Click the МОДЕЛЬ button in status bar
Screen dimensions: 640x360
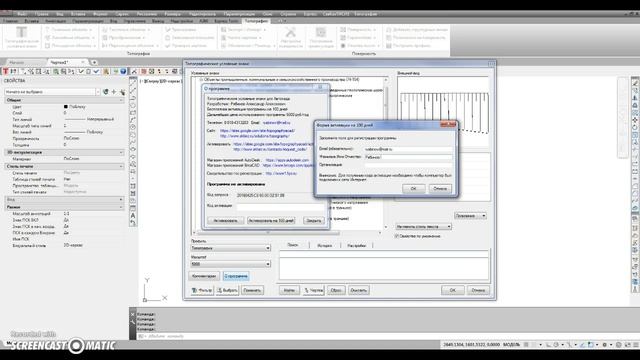511,345
